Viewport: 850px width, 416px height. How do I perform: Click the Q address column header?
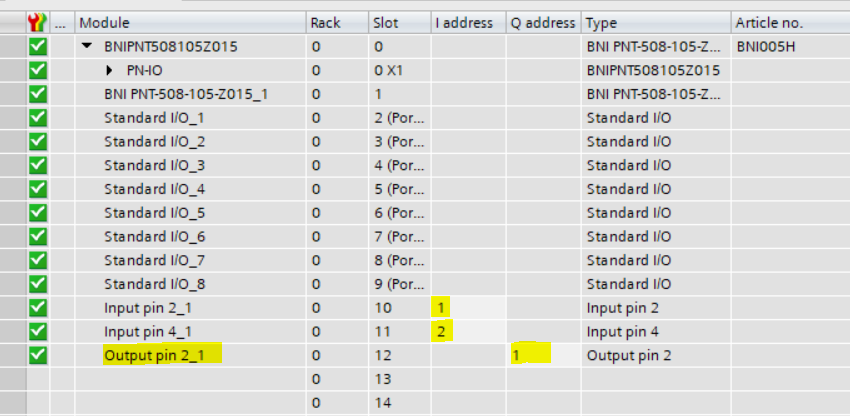point(543,22)
